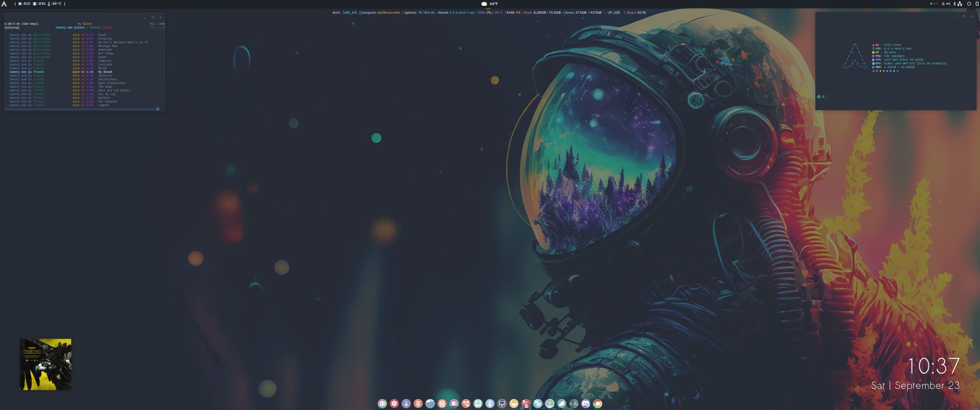Image resolution: width=980 pixels, height=410 pixels.
Task: Click the Trench album cover thumbnail
Action: click(45, 364)
